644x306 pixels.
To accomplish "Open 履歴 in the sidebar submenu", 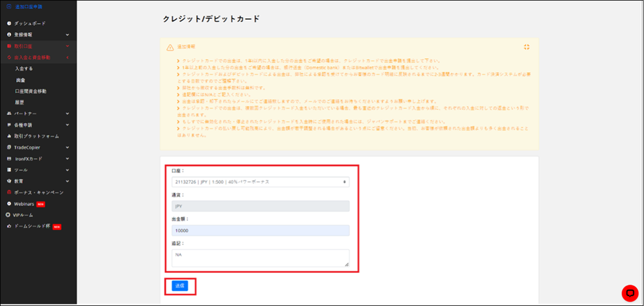I will point(20,102).
